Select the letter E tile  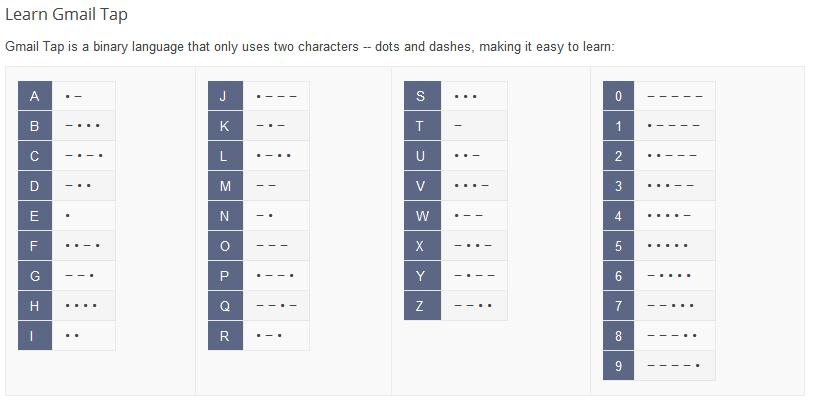(35, 216)
